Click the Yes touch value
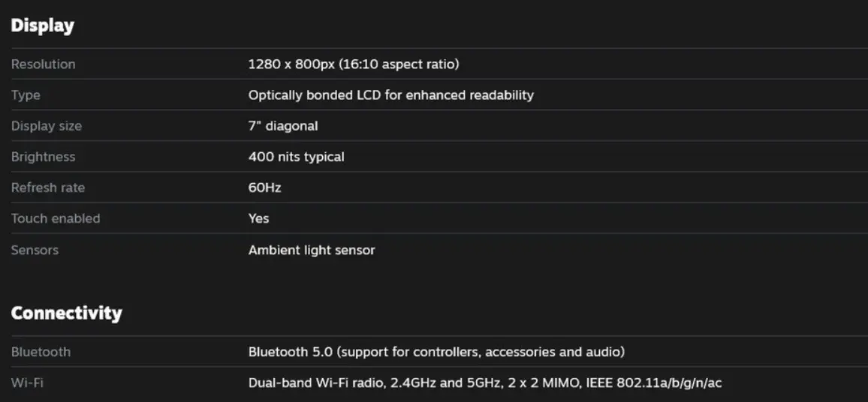The width and height of the screenshot is (868, 402). tap(258, 219)
